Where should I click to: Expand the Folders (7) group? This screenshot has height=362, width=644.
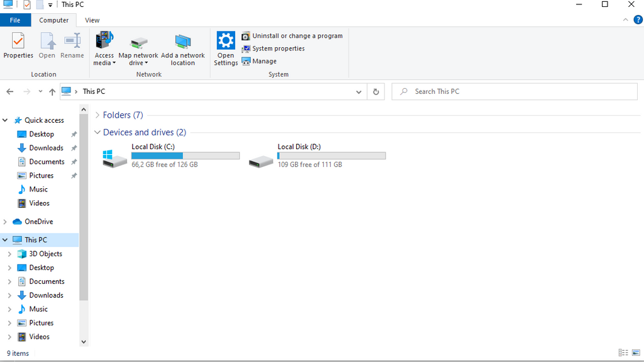click(x=97, y=115)
